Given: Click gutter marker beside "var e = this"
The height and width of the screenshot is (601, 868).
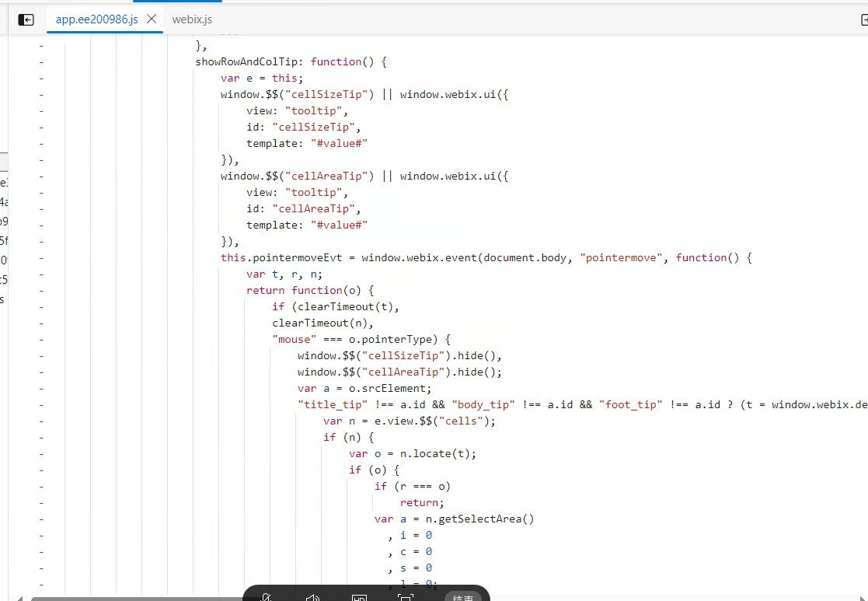Looking at the screenshot, I should point(41,78).
